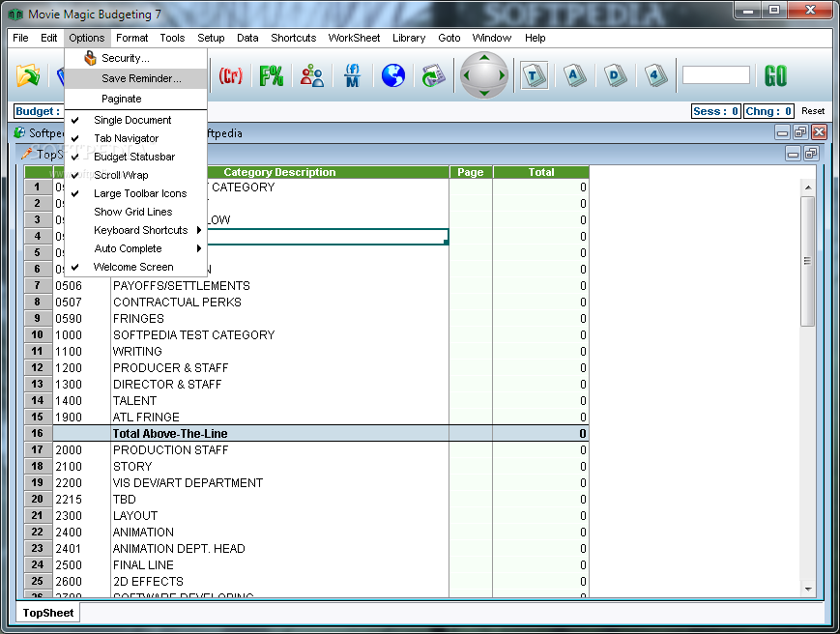Image resolution: width=840 pixels, height=634 pixels.
Task: Click the vertical scrollbar thumb
Action: coord(807,261)
